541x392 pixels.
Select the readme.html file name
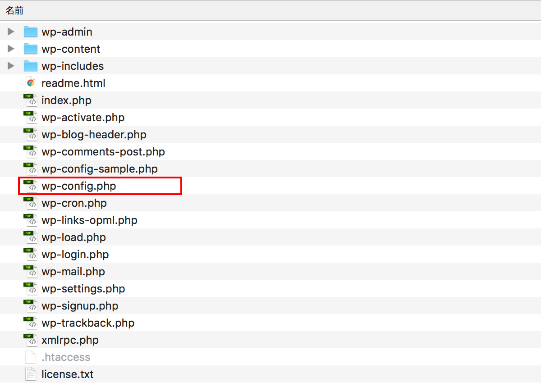(x=73, y=83)
